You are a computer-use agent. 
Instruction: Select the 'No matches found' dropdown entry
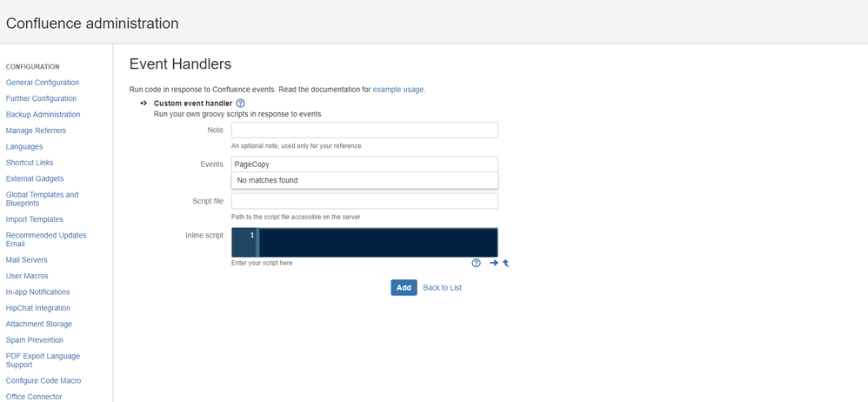pos(364,180)
